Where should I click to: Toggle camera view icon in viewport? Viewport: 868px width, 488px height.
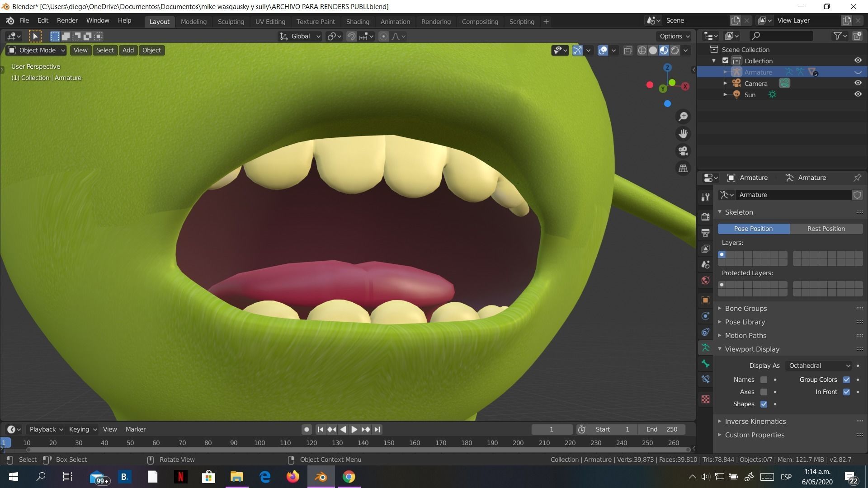683,151
